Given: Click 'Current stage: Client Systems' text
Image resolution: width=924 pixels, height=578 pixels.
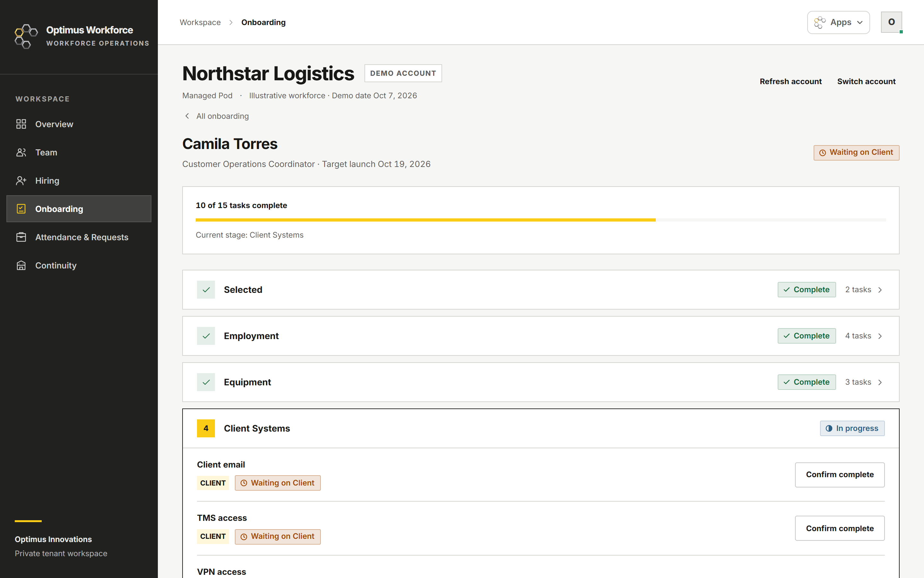Looking at the screenshot, I should click(x=249, y=235).
